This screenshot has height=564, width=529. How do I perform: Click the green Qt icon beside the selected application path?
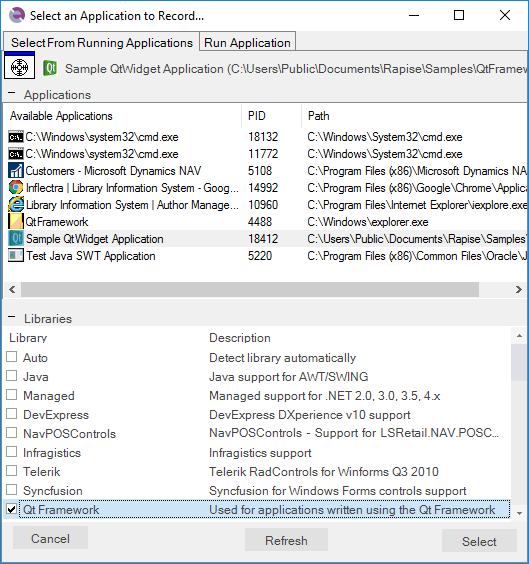click(50, 68)
